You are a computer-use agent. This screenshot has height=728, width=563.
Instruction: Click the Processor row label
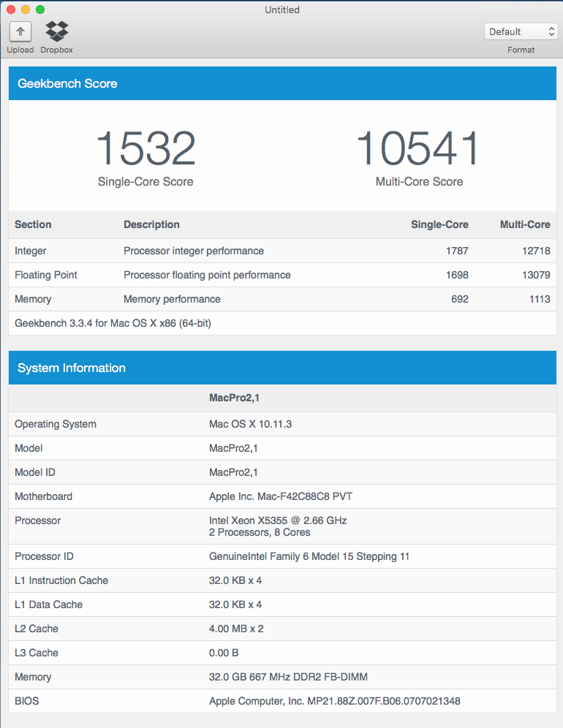pyautogui.click(x=37, y=521)
